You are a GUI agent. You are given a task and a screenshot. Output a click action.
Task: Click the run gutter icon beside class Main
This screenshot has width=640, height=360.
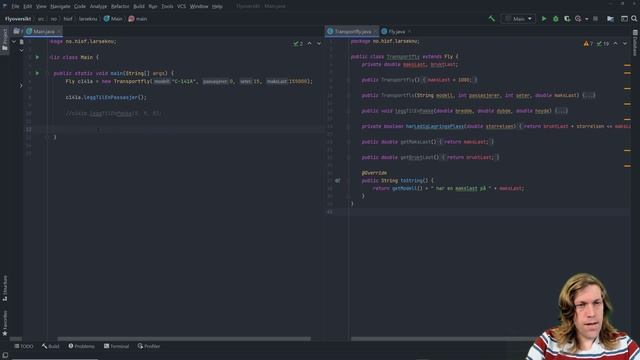[37, 57]
